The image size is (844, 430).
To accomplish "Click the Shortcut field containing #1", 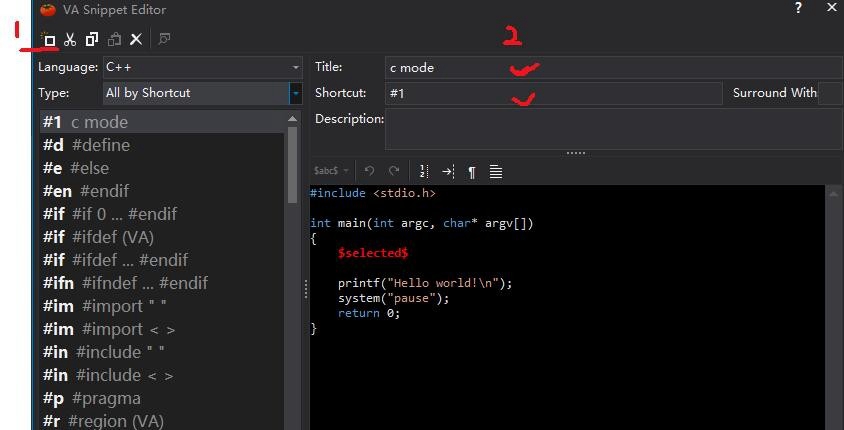I will (553, 94).
